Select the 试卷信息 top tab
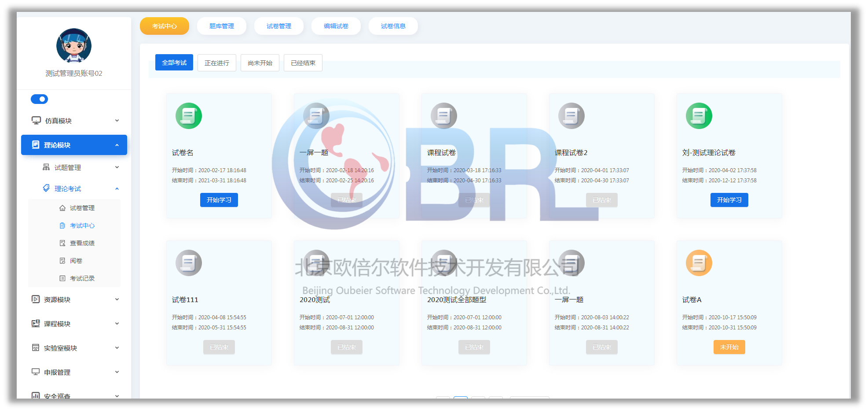868x410 pixels. (x=393, y=26)
